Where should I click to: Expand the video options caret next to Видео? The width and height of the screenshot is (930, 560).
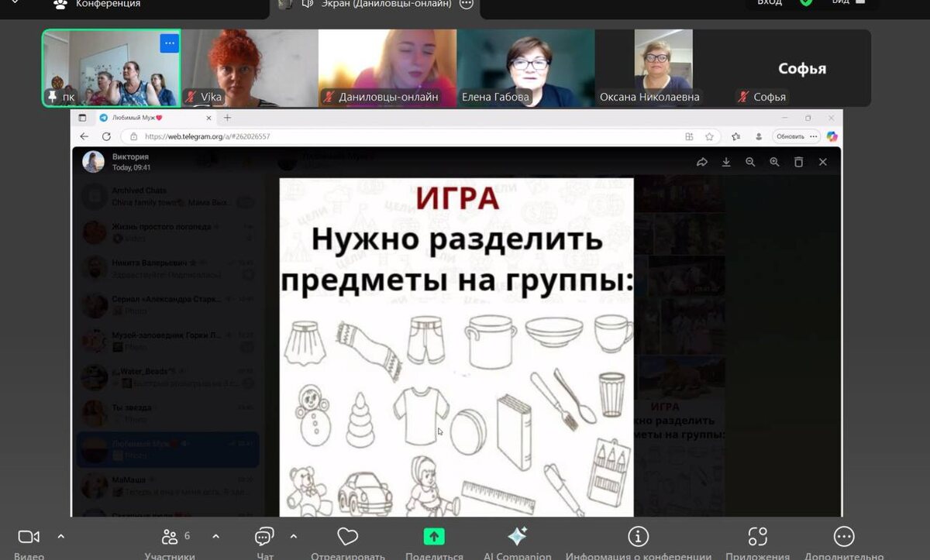point(61,536)
